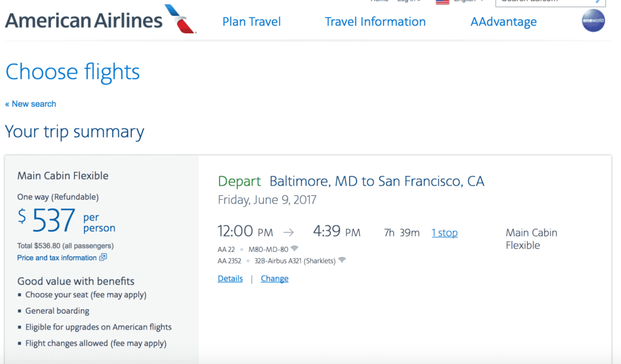
Task: Click the oneworld alliance logo
Action: (593, 21)
